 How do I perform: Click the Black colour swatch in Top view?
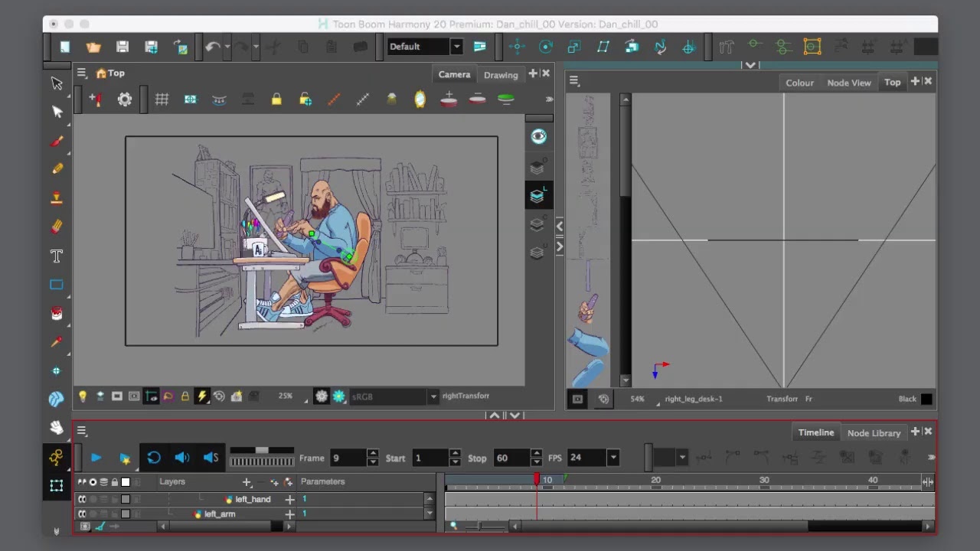(x=926, y=399)
